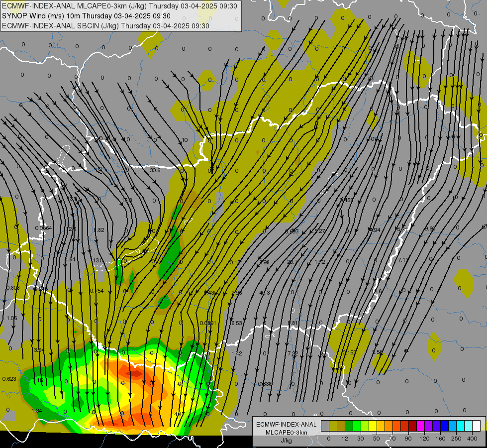
Task: Click the MLCAPE0-3km title line
Action: click(119, 6)
